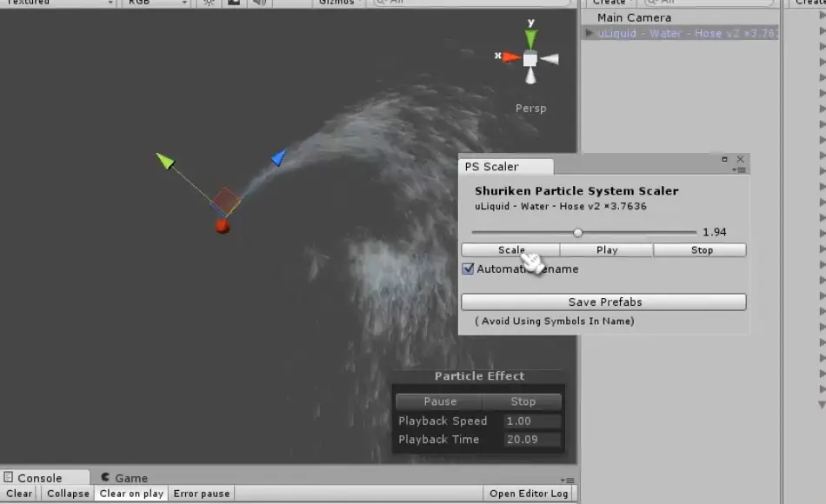This screenshot has height=504, width=826.
Task: Select the uLiquid - Water - Hose v2 object
Action: [x=686, y=34]
